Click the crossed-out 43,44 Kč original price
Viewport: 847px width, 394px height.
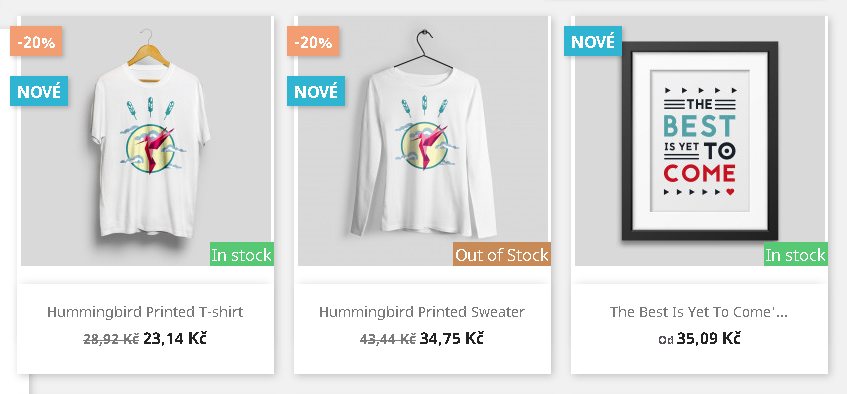pyautogui.click(x=388, y=339)
